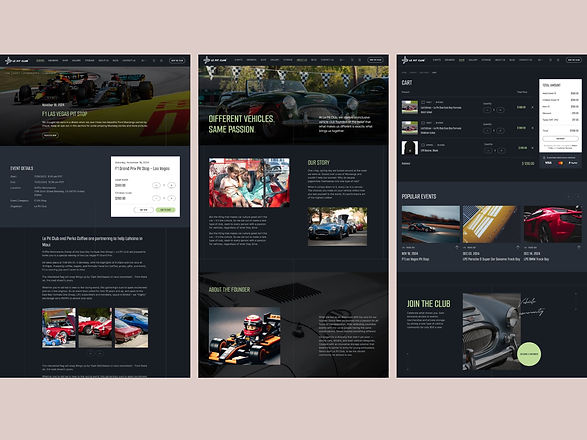
Task: Click the cart icon in the About page header
Action: pos(360,60)
